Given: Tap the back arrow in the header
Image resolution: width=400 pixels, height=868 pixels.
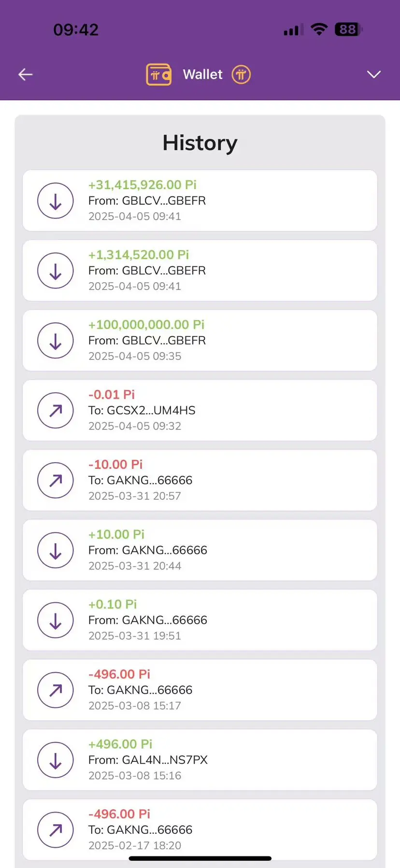Looking at the screenshot, I should coord(25,74).
